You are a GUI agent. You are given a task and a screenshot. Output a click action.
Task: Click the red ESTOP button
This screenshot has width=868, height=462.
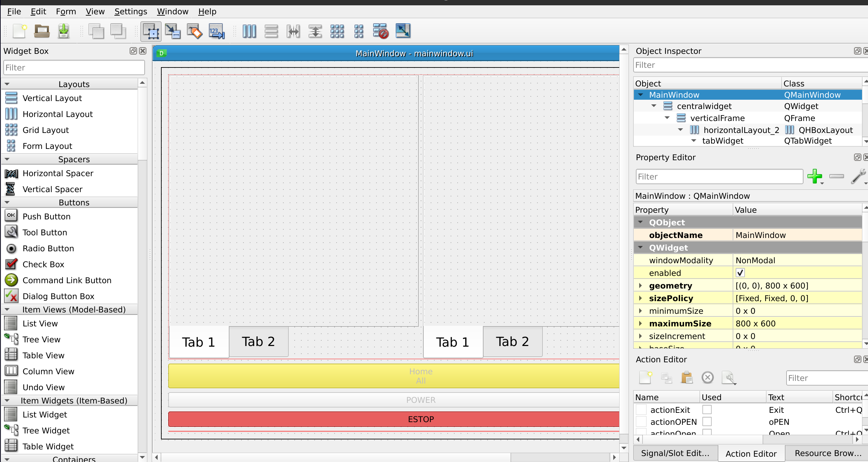pos(393,419)
